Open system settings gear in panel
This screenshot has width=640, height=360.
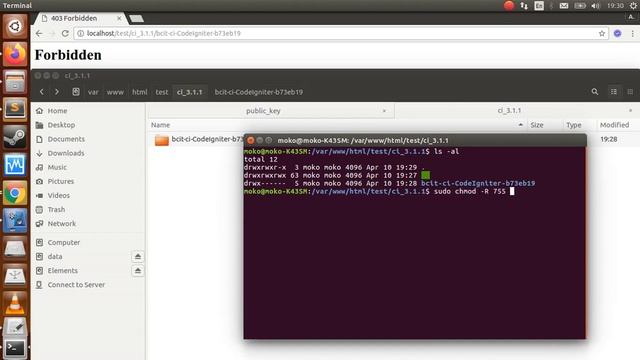pos(633,6)
